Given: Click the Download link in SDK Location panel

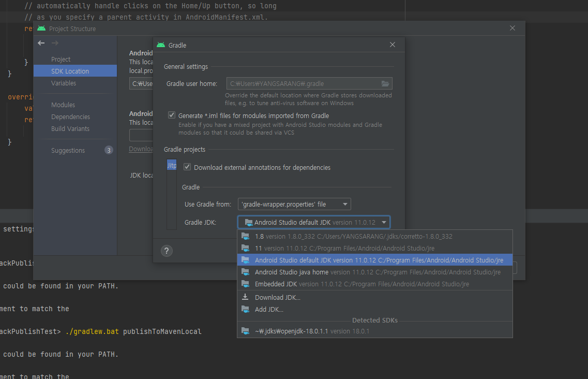Looking at the screenshot, I should click(x=141, y=149).
